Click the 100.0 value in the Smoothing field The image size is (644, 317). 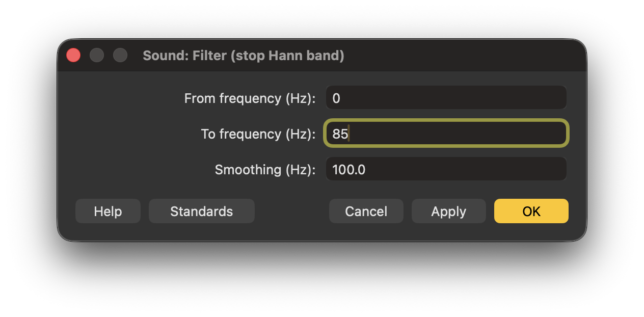click(x=348, y=170)
